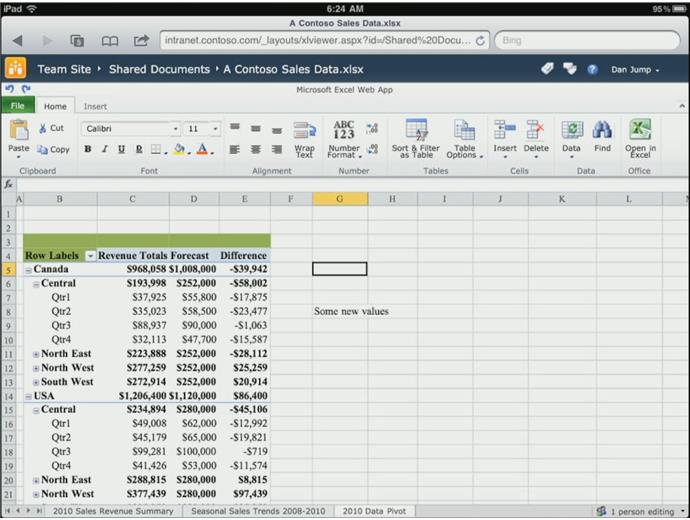Image resolution: width=690 pixels, height=520 pixels.
Task: Click the Cut scissors icon
Action: [x=43, y=128]
